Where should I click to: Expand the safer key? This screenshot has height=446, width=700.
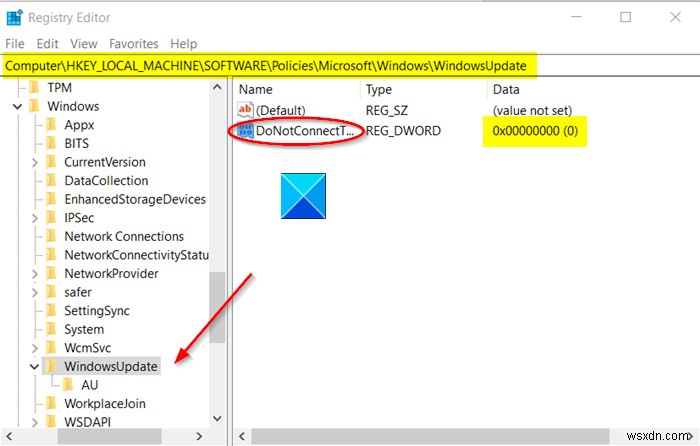(35, 292)
